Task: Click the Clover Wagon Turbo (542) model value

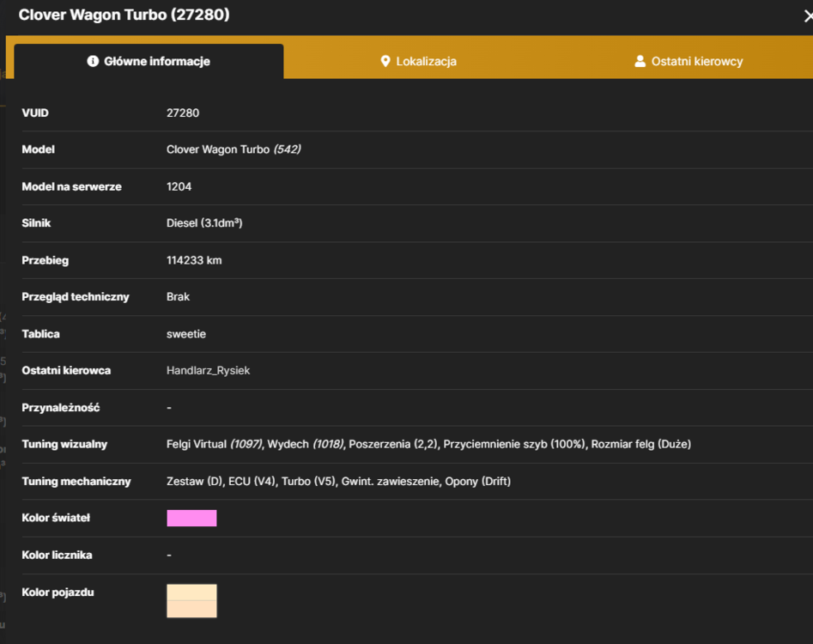Action: click(234, 149)
